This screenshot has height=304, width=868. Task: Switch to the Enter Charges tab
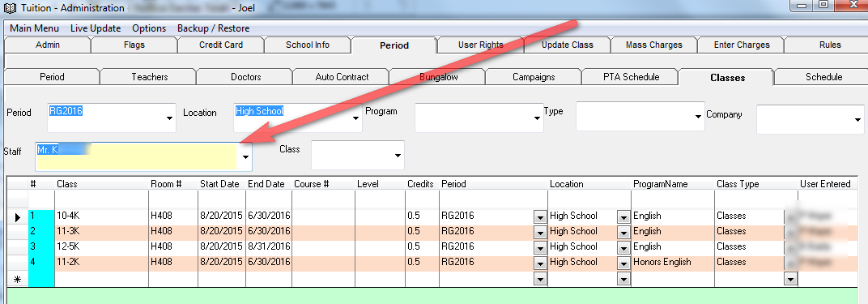742,45
